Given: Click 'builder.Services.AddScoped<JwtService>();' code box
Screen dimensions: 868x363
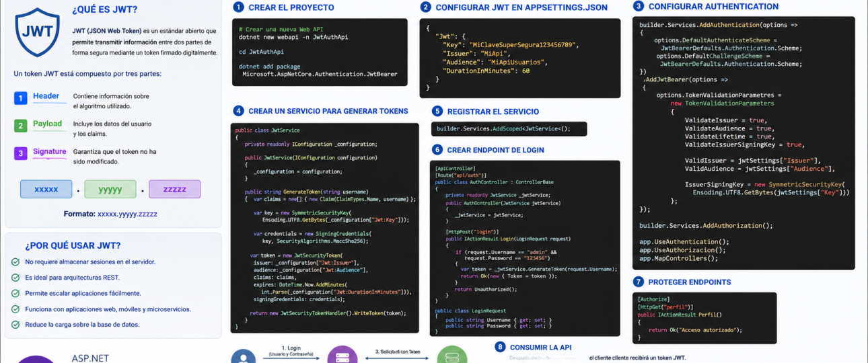Looking at the screenshot, I should point(509,129).
